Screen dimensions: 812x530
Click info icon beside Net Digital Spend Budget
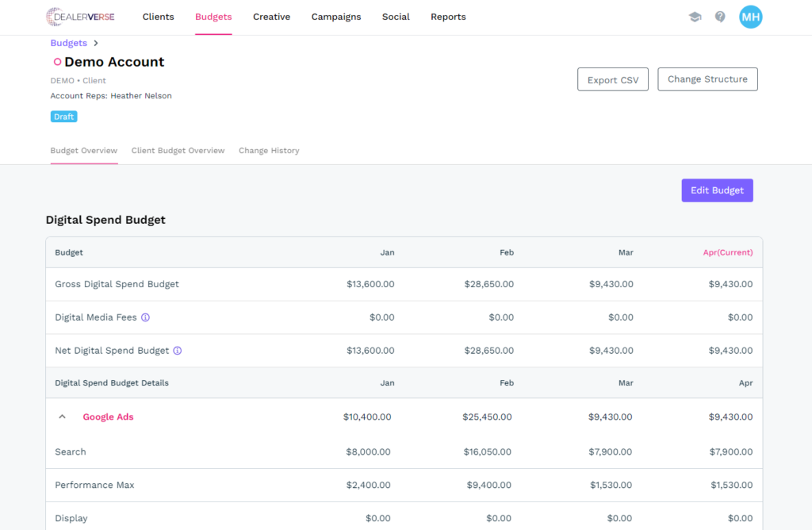[177, 351]
